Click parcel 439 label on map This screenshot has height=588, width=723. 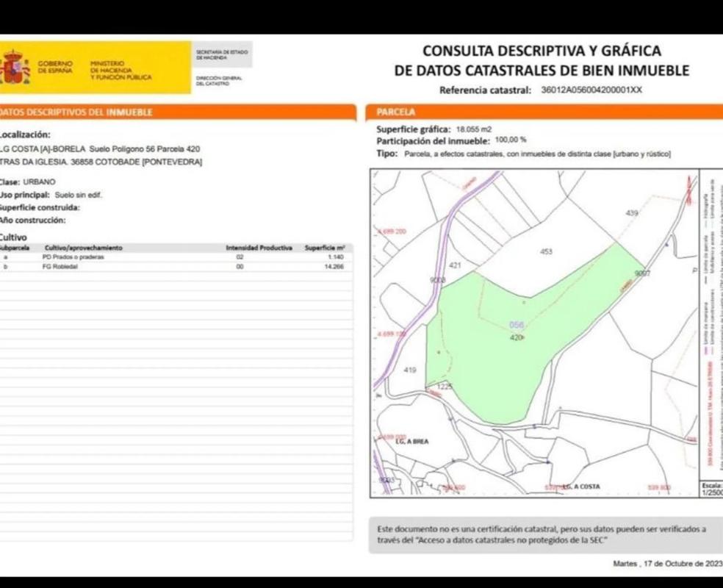pyautogui.click(x=631, y=212)
